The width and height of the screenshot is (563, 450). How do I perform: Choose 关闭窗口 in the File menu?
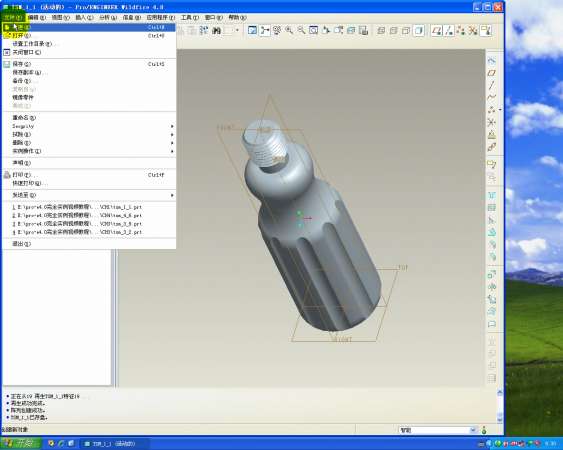(89, 52)
